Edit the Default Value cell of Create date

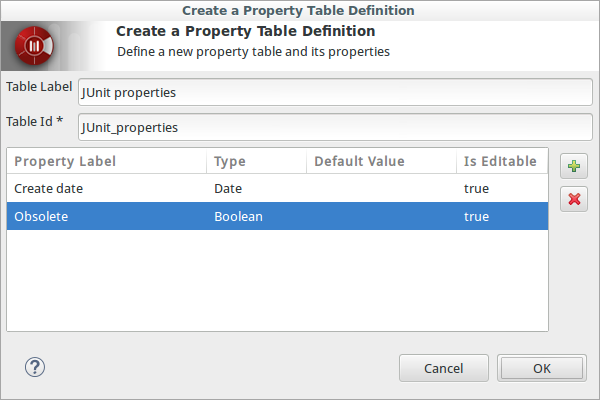coord(381,188)
